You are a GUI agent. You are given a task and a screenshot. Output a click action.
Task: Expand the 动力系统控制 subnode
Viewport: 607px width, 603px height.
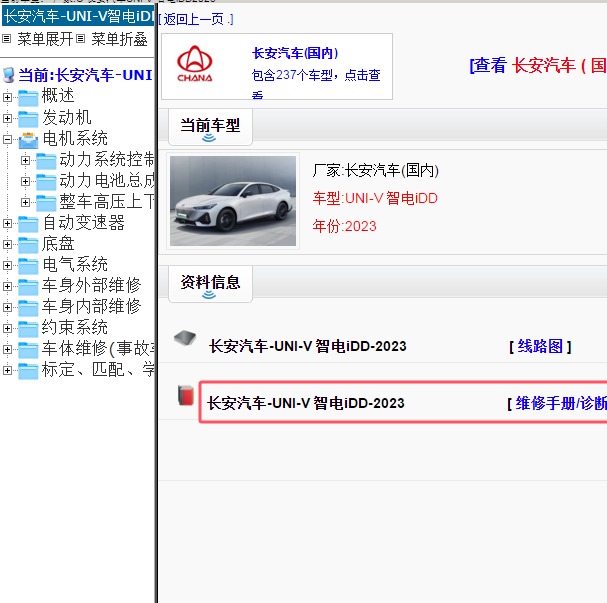point(26,160)
